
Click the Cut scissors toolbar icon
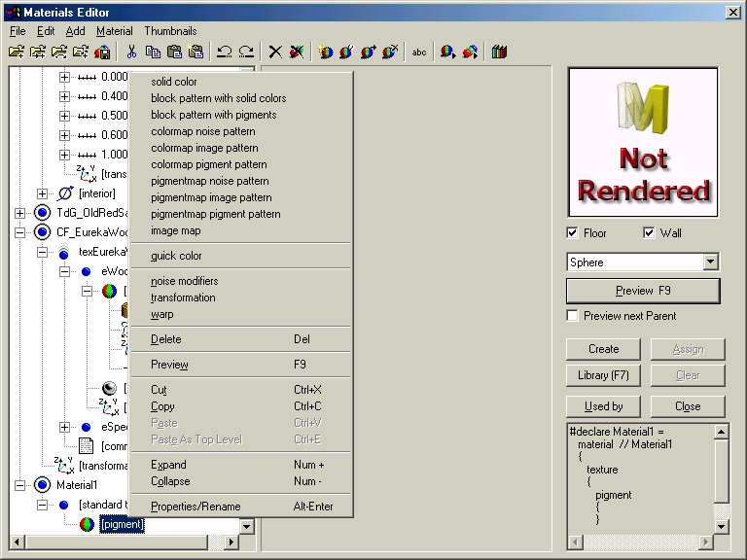[130, 52]
